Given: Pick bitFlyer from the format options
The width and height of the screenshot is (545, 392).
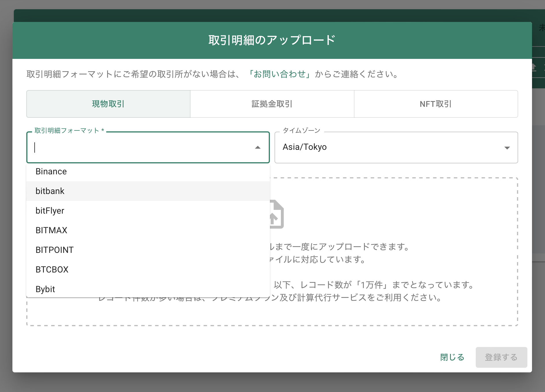Looking at the screenshot, I should pos(148,211).
